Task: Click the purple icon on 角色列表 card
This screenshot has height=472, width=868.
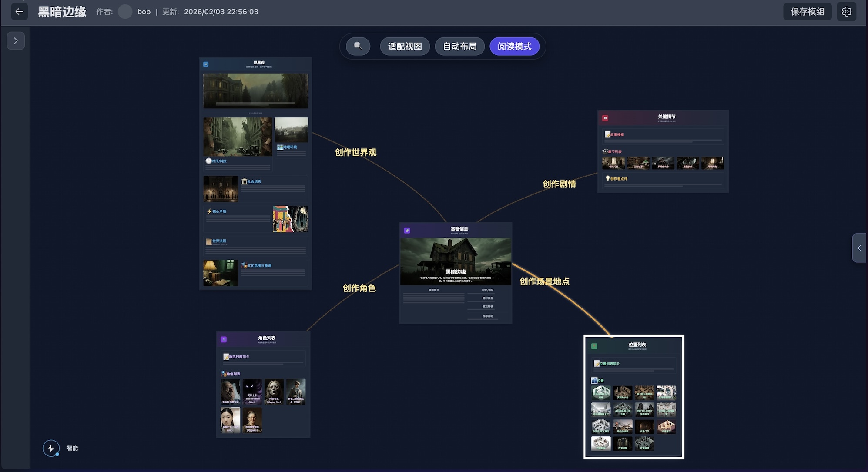Action: tap(224, 339)
